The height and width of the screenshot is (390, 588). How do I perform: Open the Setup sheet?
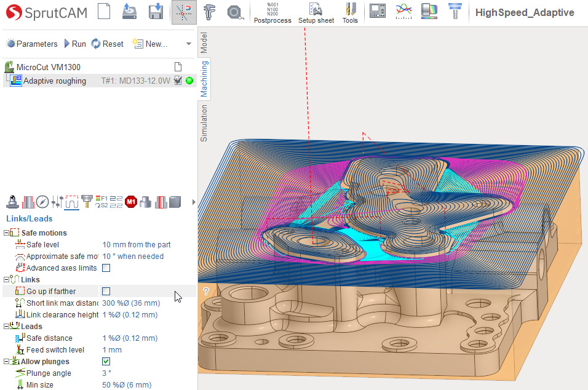[316, 13]
